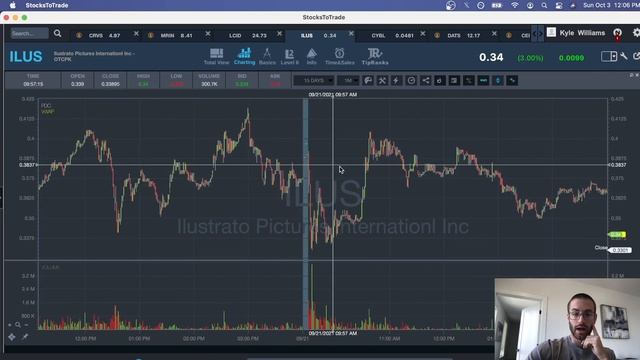Open the StocksToTrade menu bar item
The image size is (640, 360).
[x=47, y=5]
